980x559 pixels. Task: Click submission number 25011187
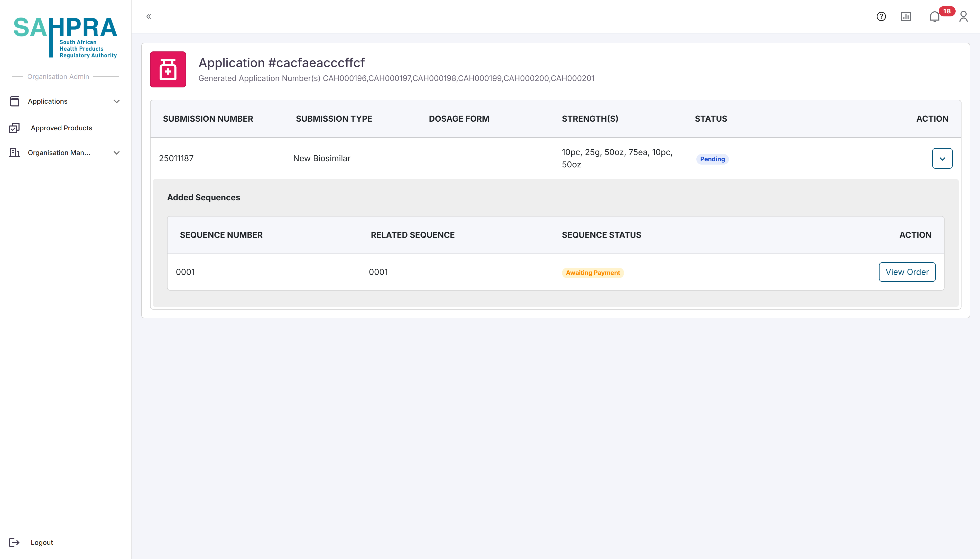click(177, 159)
